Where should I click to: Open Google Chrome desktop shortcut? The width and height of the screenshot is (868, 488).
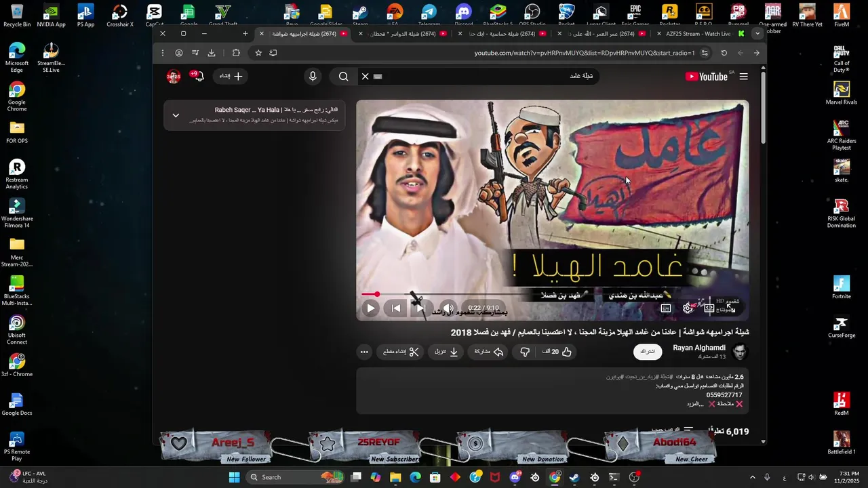coord(17,97)
